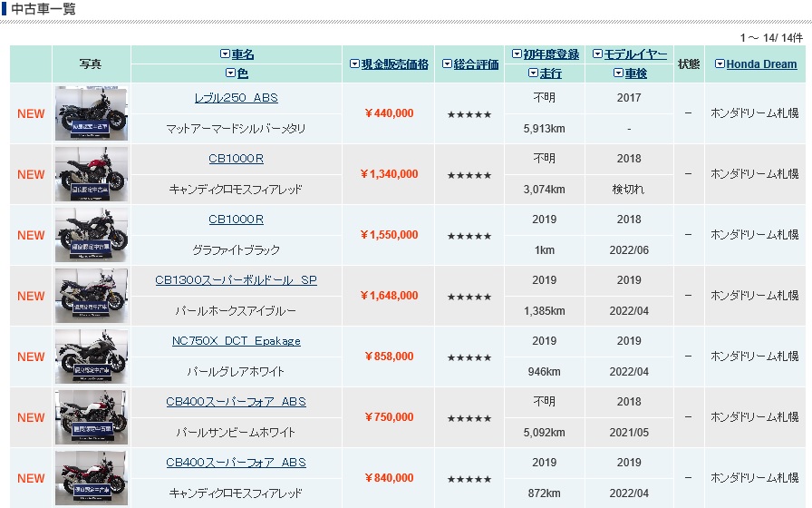Click the sort arrow icon beside 初年度登録

click(x=517, y=54)
